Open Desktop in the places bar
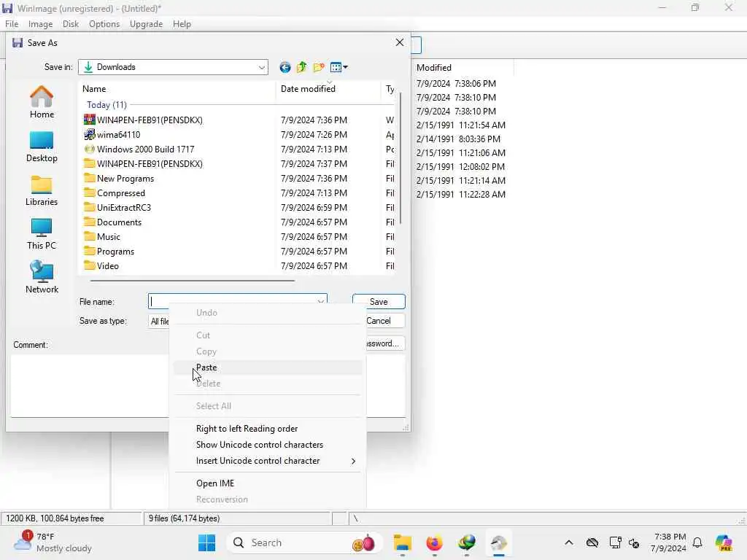This screenshot has height=560, width=747. pos(42,147)
